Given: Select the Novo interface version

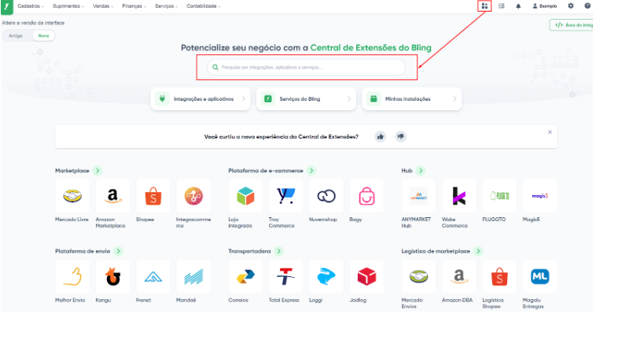Looking at the screenshot, I should pyautogui.click(x=43, y=35).
